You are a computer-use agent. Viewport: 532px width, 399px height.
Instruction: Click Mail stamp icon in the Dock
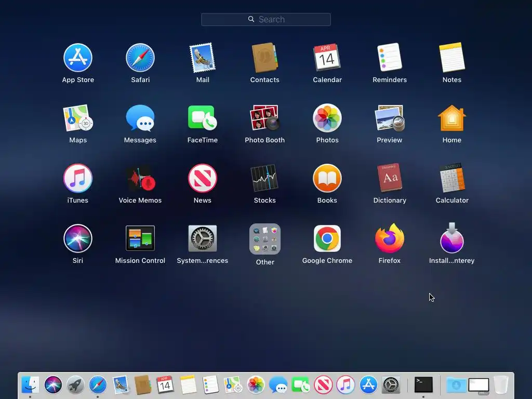pyautogui.click(x=121, y=385)
